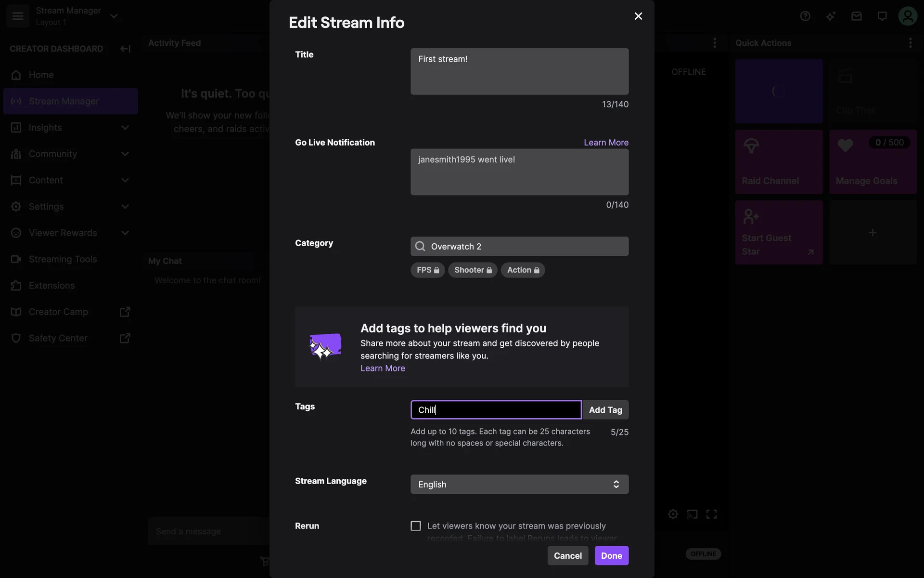Open the help question mark icon

[805, 16]
